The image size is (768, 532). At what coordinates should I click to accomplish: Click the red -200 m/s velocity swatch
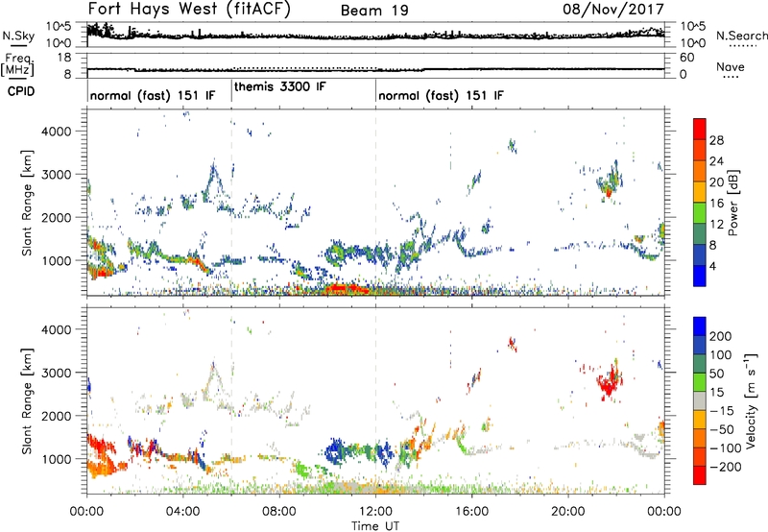(x=700, y=475)
